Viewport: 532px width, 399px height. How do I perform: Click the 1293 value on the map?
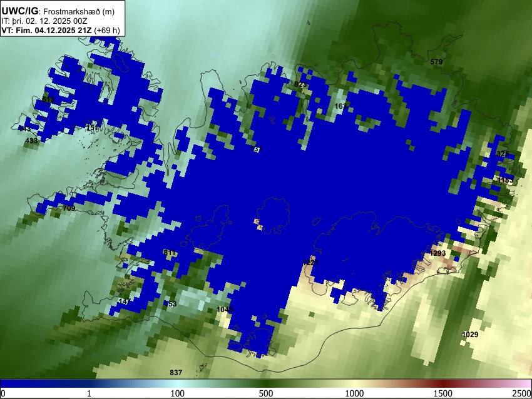pyautogui.click(x=437, y=253)
